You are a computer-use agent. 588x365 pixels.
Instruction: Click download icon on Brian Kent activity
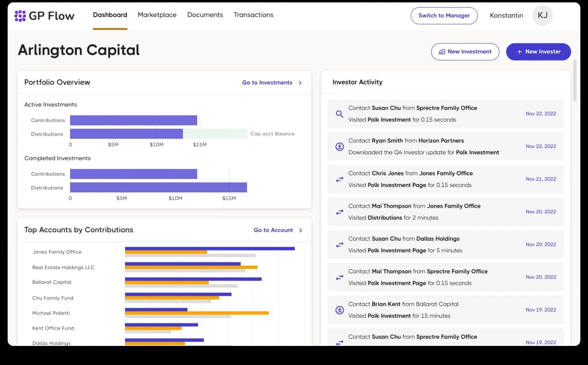pyautogui.click(x=339, y=310)
